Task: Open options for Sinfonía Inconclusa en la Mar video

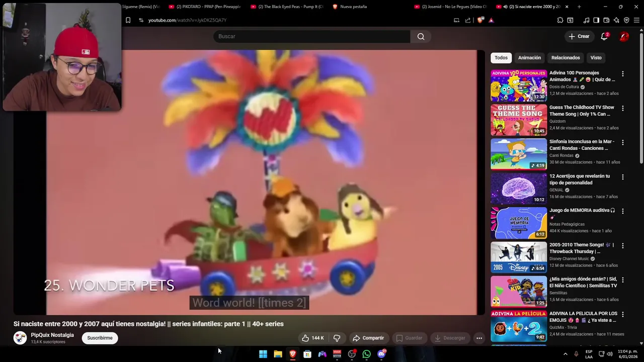Action: click(622, 142)
